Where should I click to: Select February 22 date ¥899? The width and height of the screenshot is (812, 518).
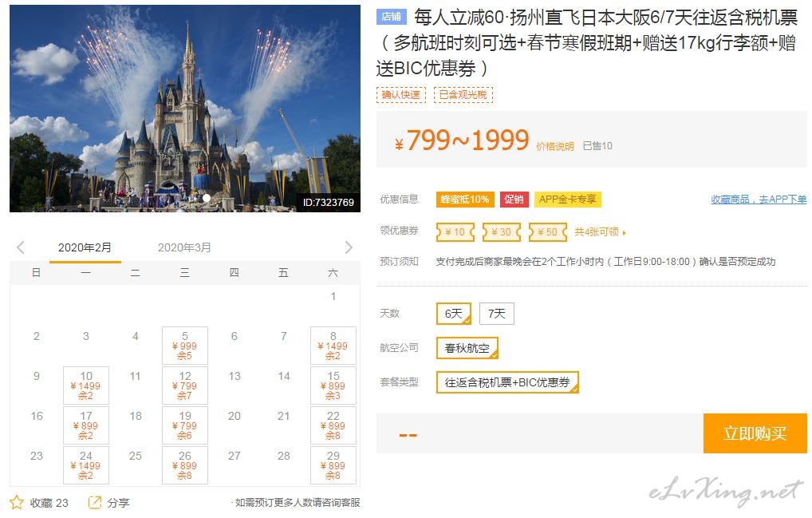pyautogui.click(x=333, y=425)
